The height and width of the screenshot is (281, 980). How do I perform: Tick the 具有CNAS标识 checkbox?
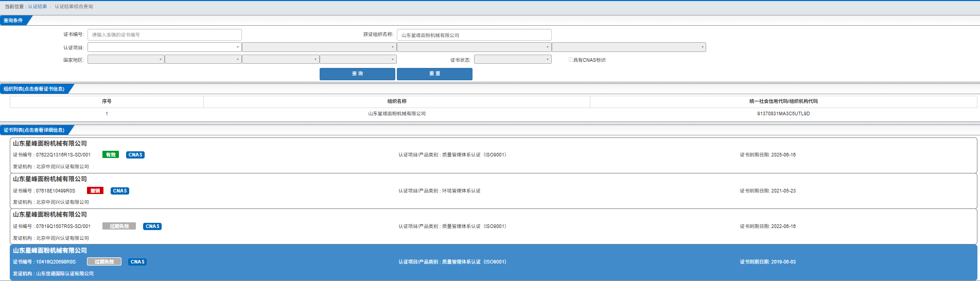571,60
